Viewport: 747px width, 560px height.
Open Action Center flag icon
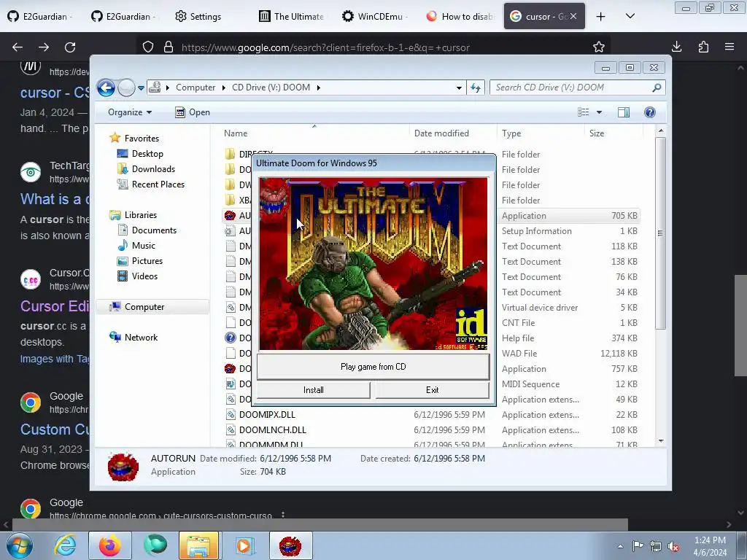click(638, 546)
